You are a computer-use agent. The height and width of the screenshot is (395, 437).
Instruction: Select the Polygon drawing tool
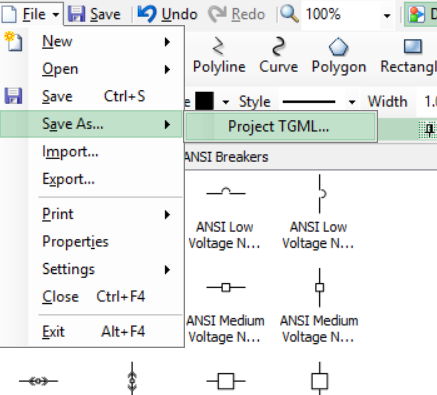click(339, 56)
